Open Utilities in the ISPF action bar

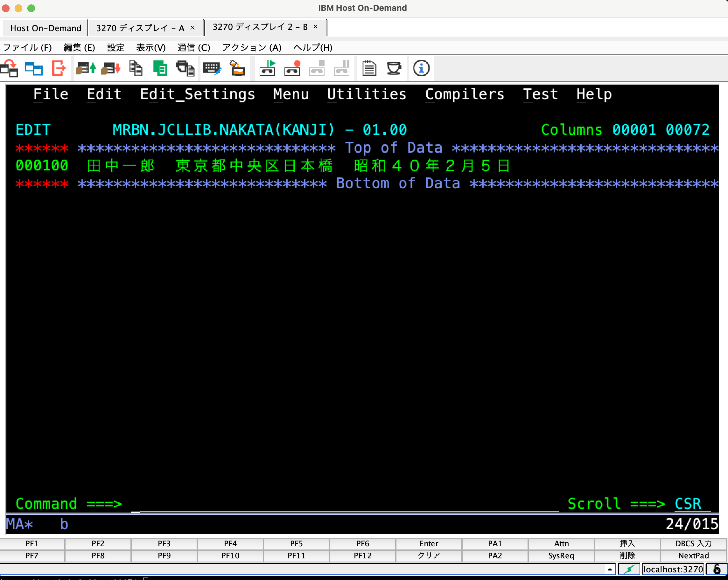coord(367,94)
